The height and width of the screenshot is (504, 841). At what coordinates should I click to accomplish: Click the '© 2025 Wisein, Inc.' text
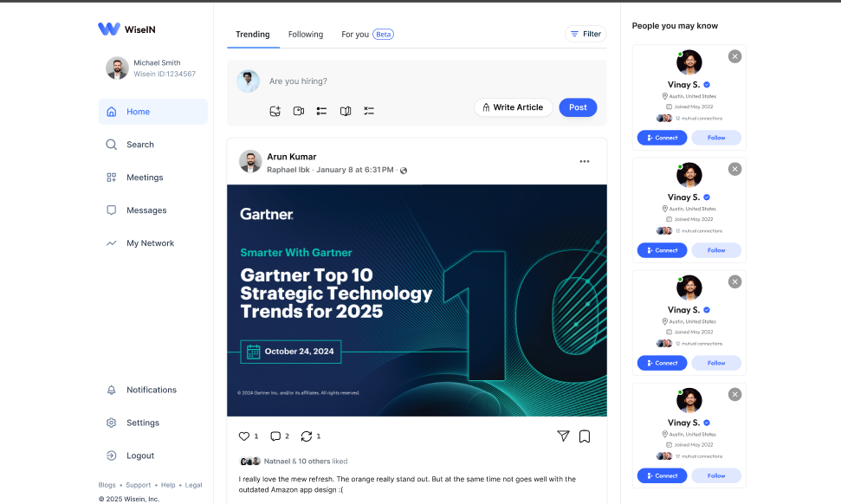point(129,499)
